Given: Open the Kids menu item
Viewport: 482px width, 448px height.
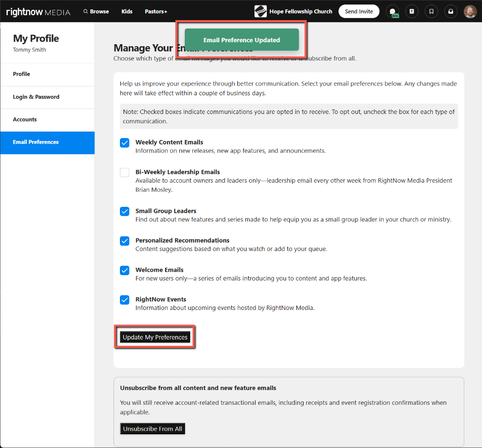Looking at the screenshot, I should point(127,11).
